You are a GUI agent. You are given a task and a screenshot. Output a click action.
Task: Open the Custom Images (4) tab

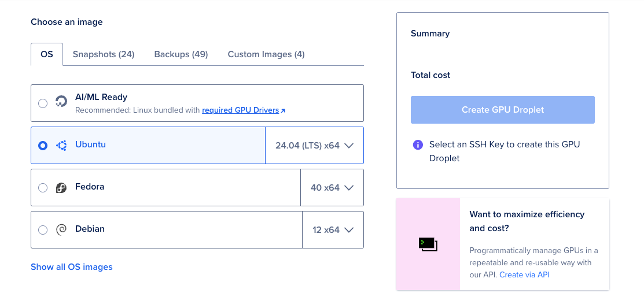266,54
